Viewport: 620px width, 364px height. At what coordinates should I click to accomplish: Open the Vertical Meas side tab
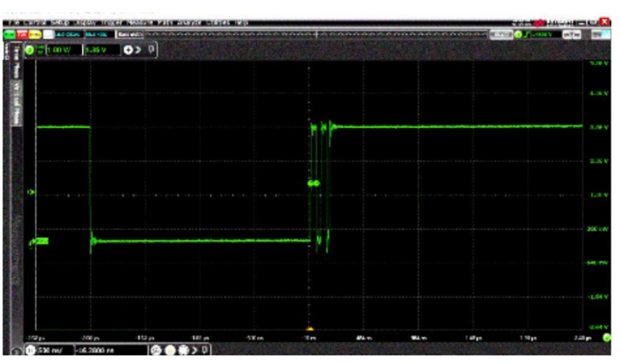[16, 104]
